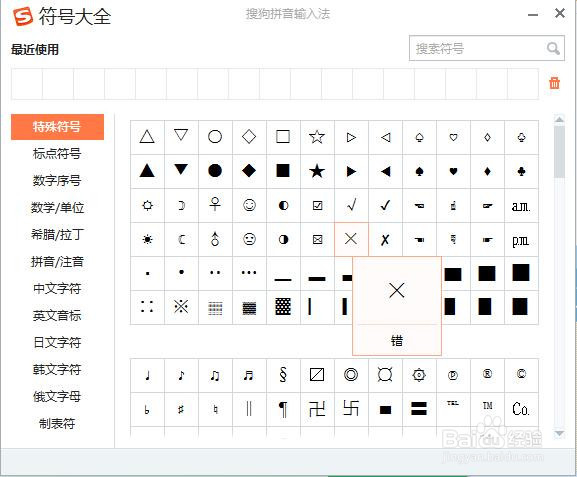Switch to 韩文字符 category

pyautogui.click(x=57, y=370)
